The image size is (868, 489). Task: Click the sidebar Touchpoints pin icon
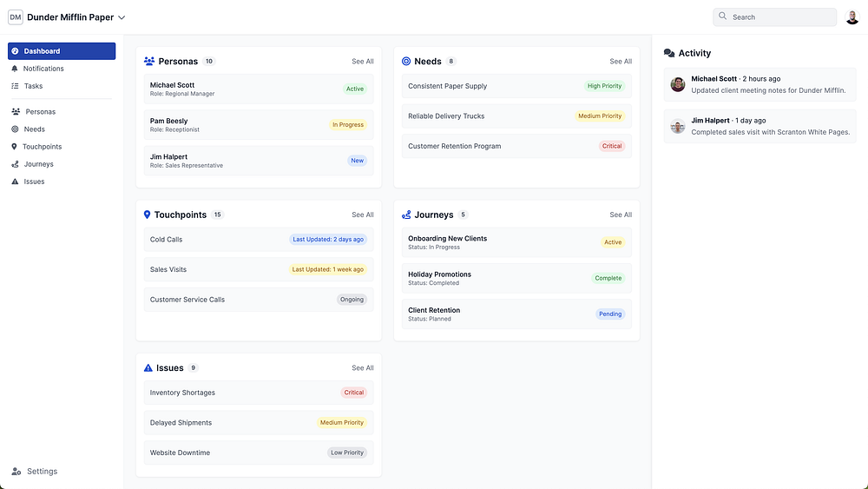pyautogui.click(x=15, y=147)
